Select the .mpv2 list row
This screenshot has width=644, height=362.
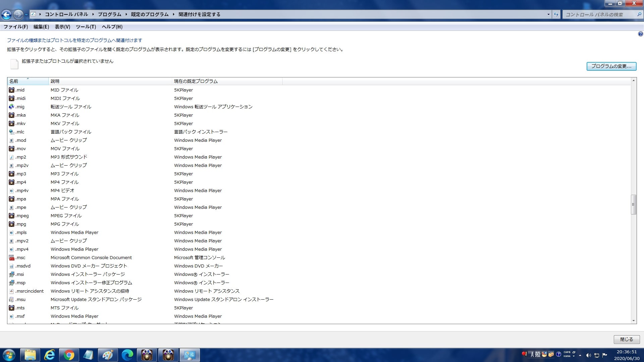click(319, 241)
